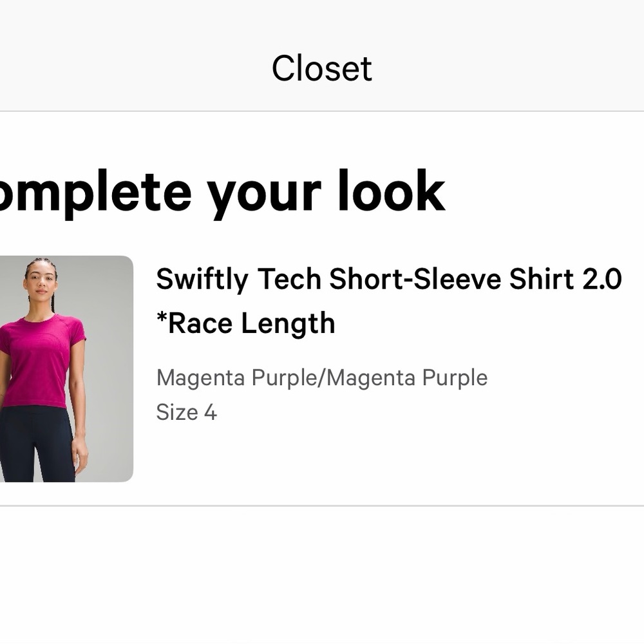The image size is (644, 644).
Task: Open details for the Race Length shirt
Action: click(x=389, y=301)
